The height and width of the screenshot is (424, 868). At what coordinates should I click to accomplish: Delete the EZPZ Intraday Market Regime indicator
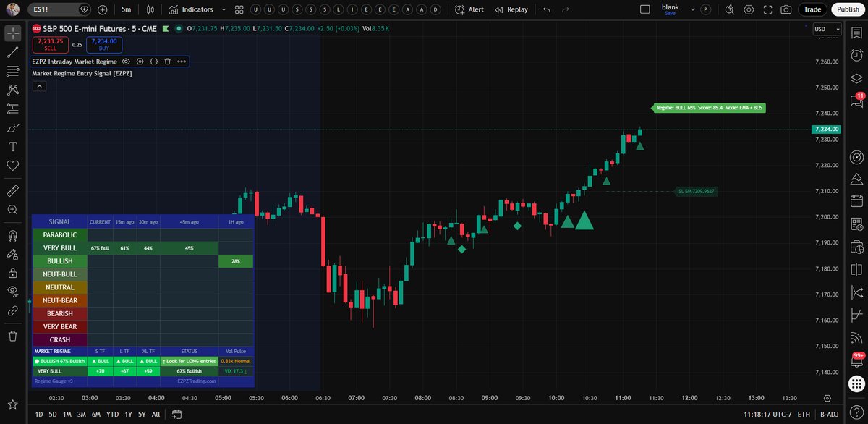point(168,62)
